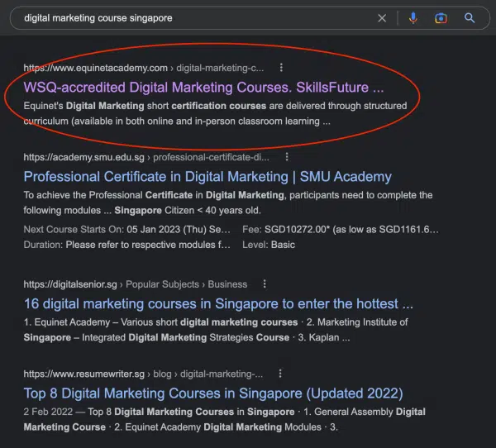Open WSQ-accredited Digital Marketing Courses result
This screenshot has width=496, height=448.
(x=203, y=88)
